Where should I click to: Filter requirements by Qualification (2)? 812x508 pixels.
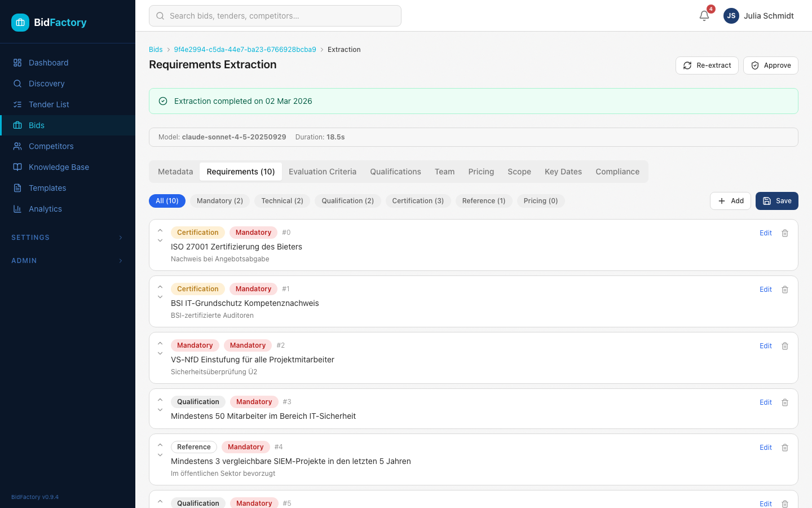(348, 201)
